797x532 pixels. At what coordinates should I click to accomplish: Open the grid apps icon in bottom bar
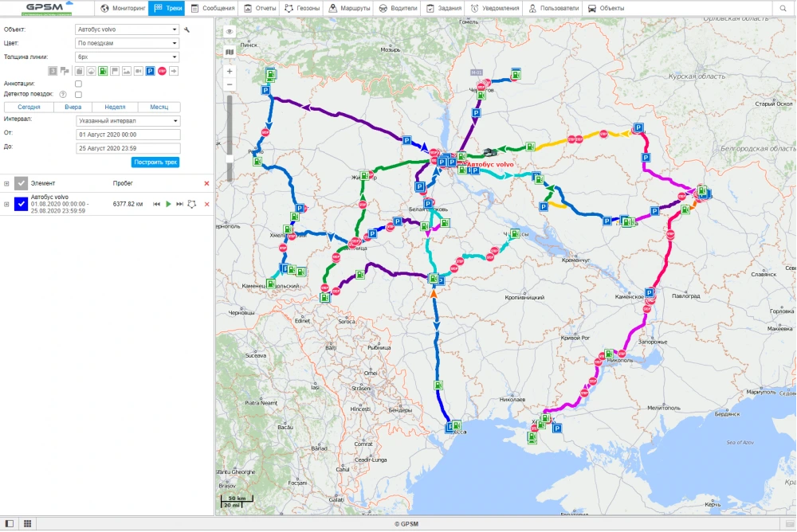click(x=27, y=523)
